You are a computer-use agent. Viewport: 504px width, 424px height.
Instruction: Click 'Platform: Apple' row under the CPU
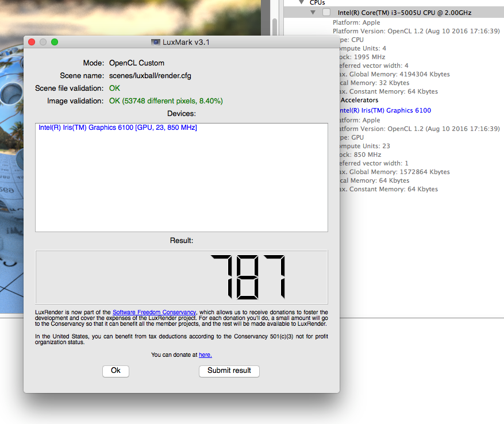pos(356,22)
